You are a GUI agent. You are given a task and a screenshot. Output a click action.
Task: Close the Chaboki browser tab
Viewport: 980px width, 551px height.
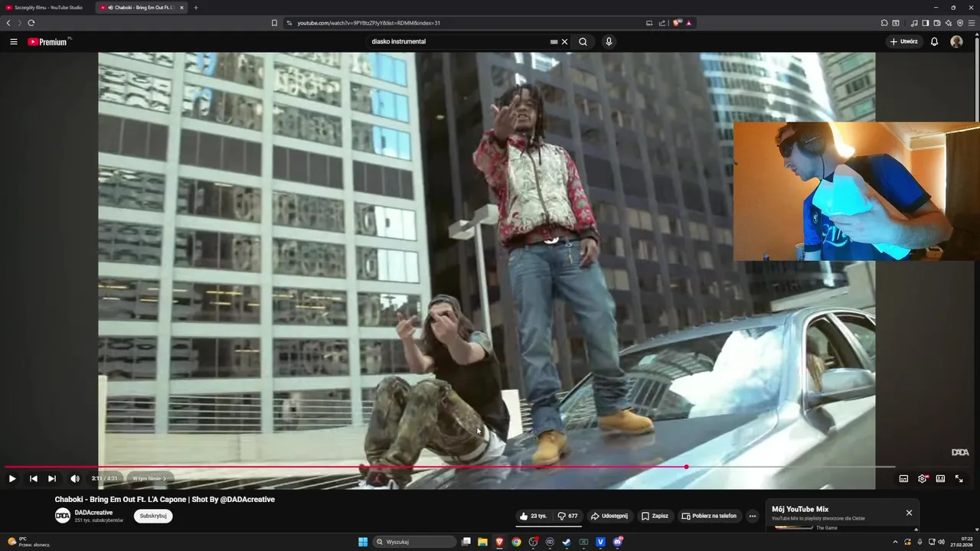(181, 8)
